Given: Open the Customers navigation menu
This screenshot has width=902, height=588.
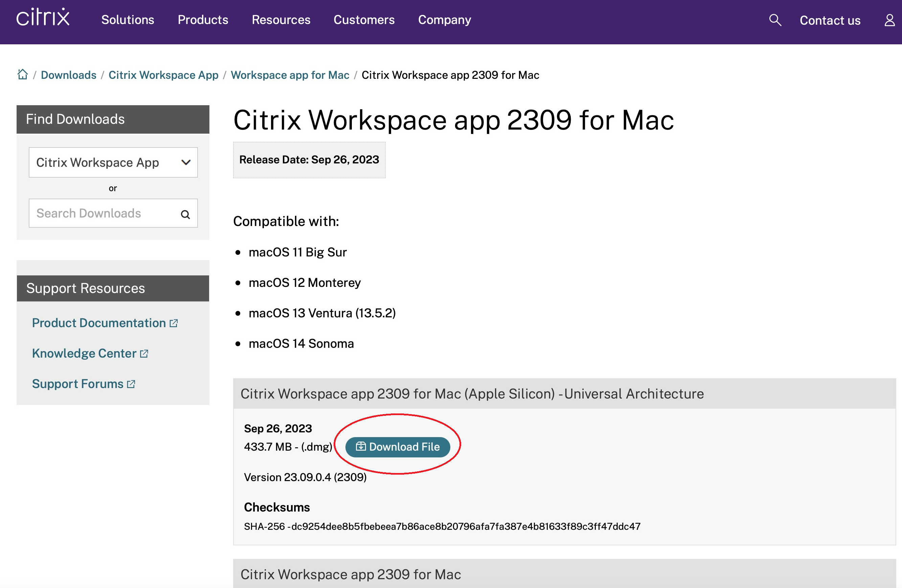Looking at the screenshot, I should (x=364, y=20).
